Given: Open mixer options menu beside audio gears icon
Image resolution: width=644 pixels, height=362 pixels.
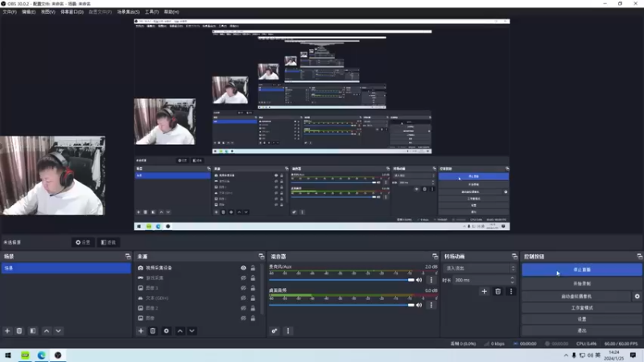Looking at the screenshot, I should coord(288,331).
